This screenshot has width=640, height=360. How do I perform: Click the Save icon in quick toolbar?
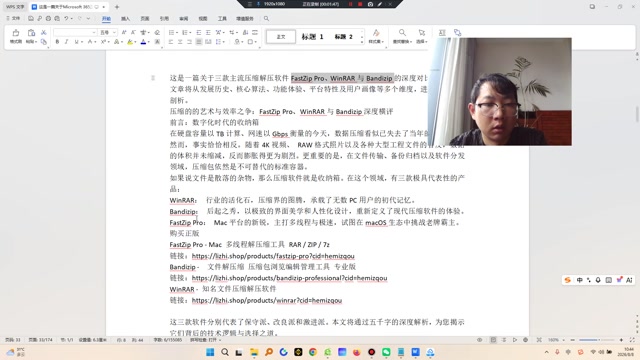(31, 18)
